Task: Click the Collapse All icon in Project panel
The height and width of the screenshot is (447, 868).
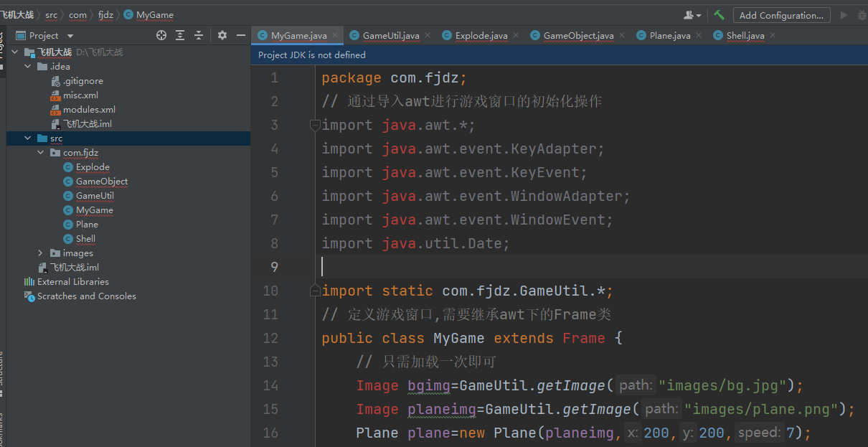Action: click(x=199, y=35)
